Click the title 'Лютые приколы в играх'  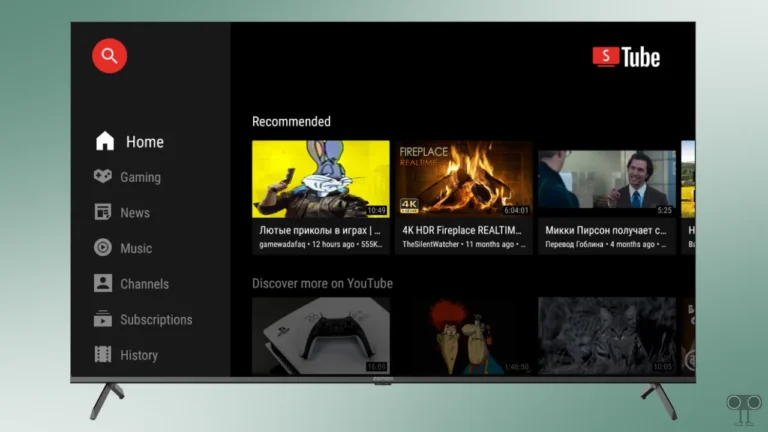(313, 230)
